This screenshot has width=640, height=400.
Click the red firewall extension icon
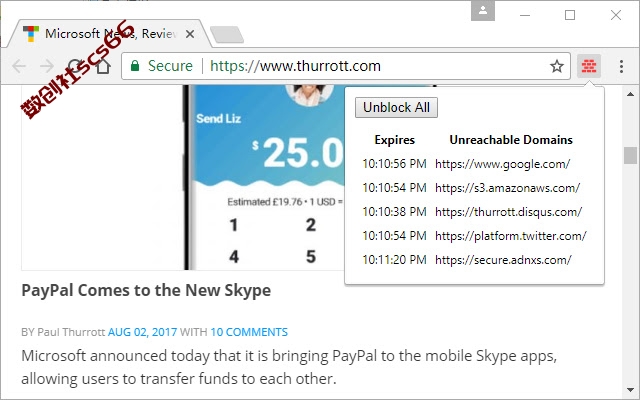(589, 66)
